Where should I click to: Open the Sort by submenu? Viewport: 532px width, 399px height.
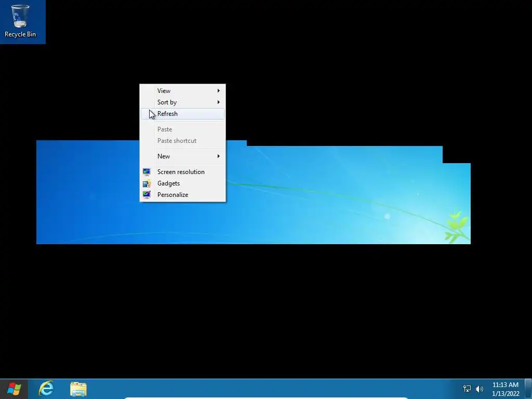pyautogui.click(x=182, y=102)
